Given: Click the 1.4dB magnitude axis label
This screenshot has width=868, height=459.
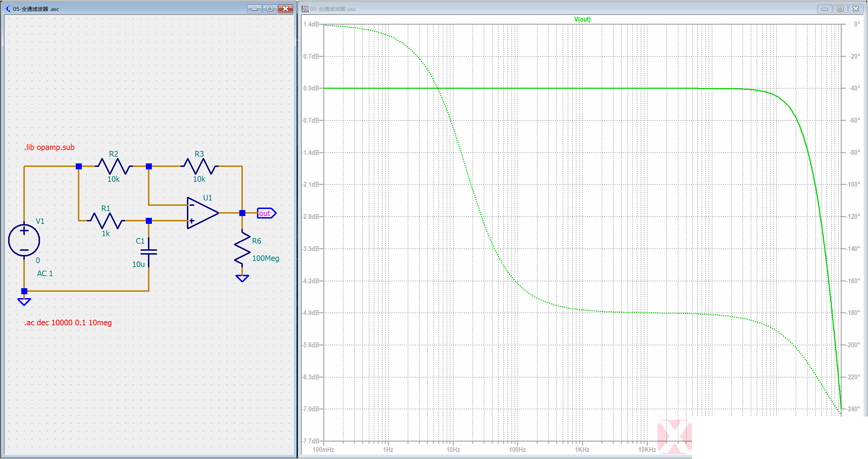Looking at the screenshot, I should pos(311,24).
